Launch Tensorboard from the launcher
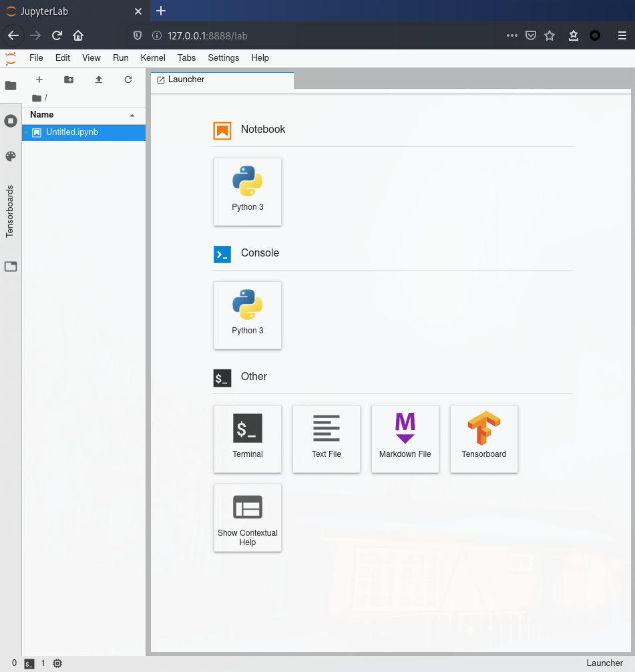 tap(484, 439)
